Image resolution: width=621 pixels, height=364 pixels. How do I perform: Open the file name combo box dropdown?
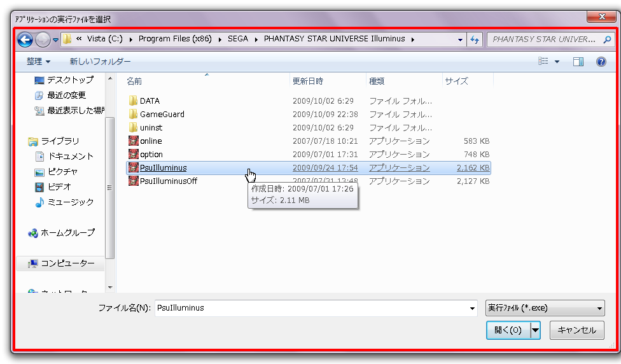(x=472, y=308)
